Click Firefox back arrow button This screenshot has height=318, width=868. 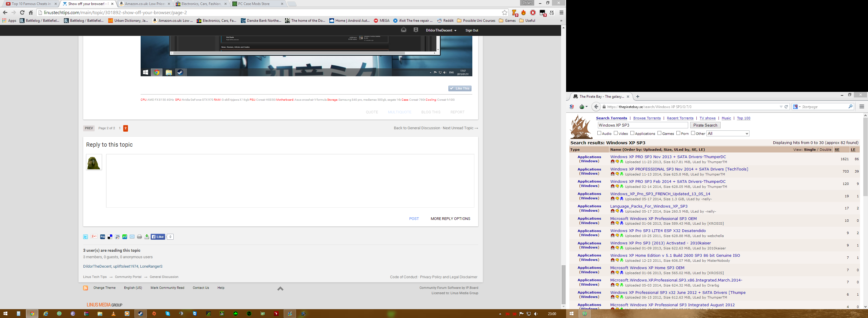pos(596,107)
